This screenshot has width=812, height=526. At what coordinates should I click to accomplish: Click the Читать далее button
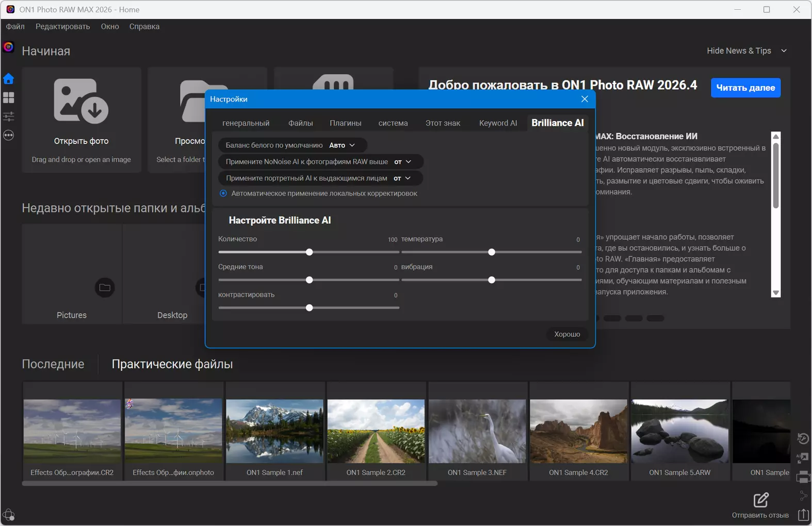click(x=746, y=88)
